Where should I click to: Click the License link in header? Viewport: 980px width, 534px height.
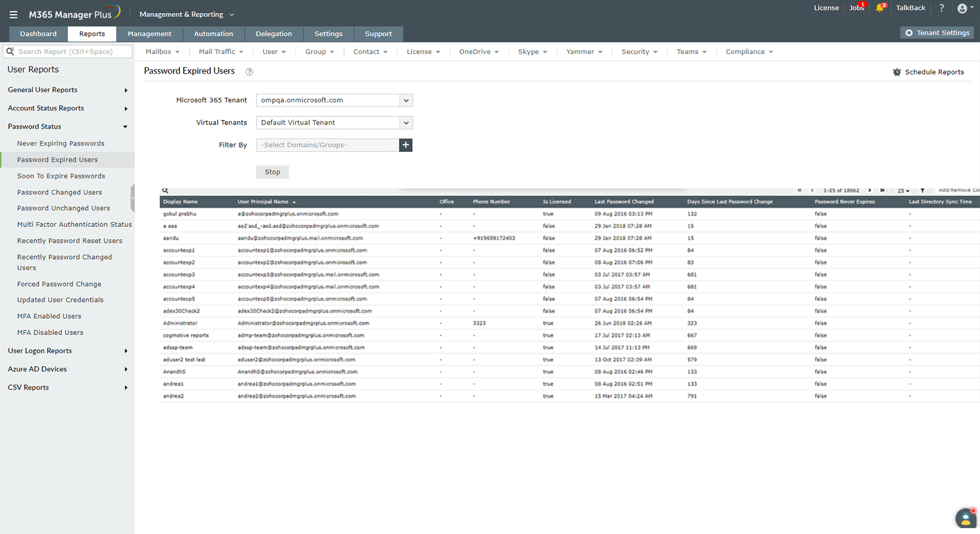point(826,8)
